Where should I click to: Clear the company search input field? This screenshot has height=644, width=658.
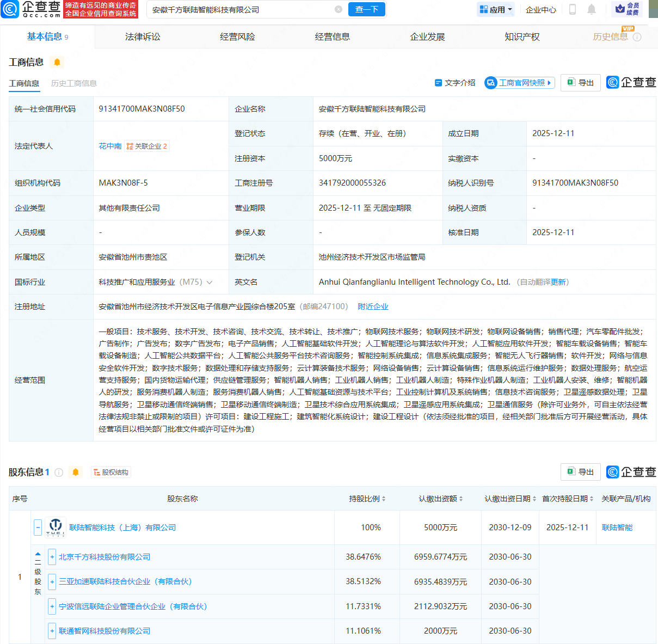(x=339, y=9)
